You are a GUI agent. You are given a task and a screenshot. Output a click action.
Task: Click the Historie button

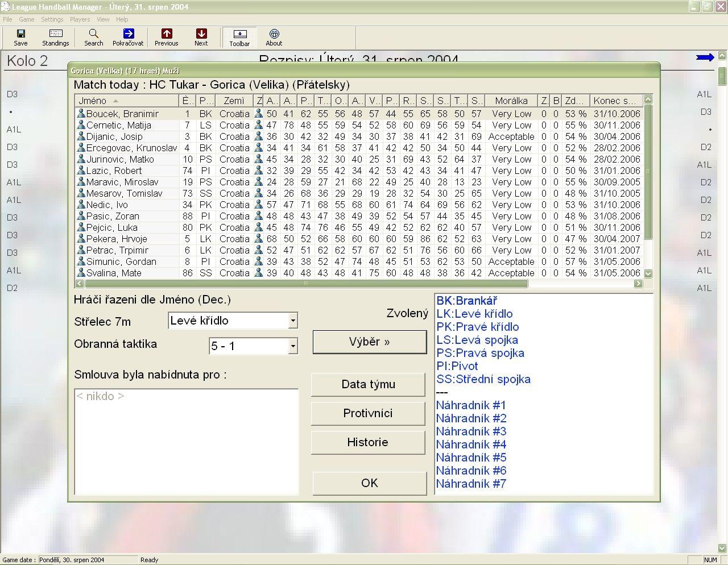coord(368,442)
